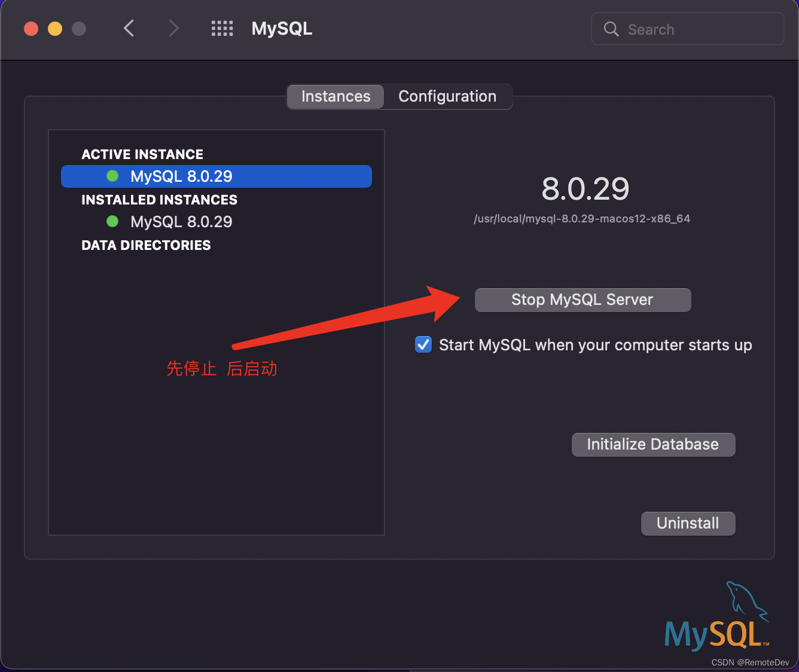Show all preferences grid icon

coord(222,28)
